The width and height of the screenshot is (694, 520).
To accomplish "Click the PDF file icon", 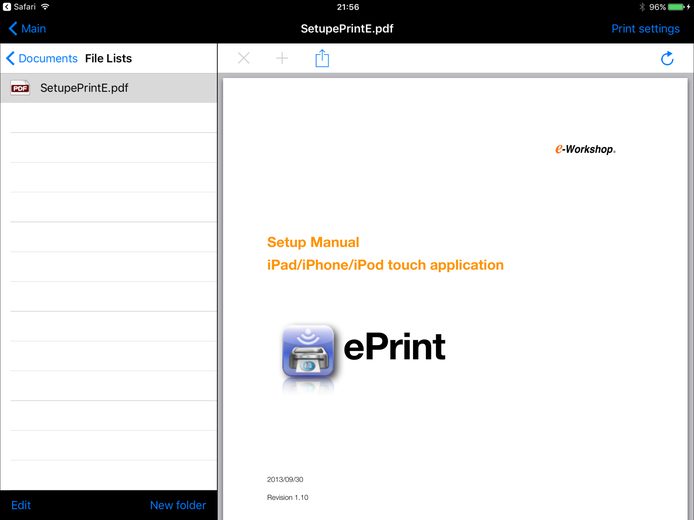I will pos(20,88).
